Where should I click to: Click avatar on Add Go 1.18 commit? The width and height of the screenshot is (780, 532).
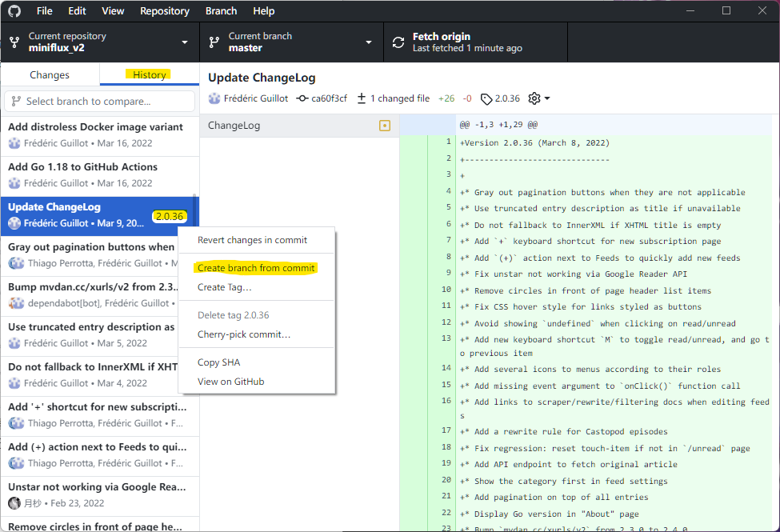pyautogui.click(x=14, y=183)
